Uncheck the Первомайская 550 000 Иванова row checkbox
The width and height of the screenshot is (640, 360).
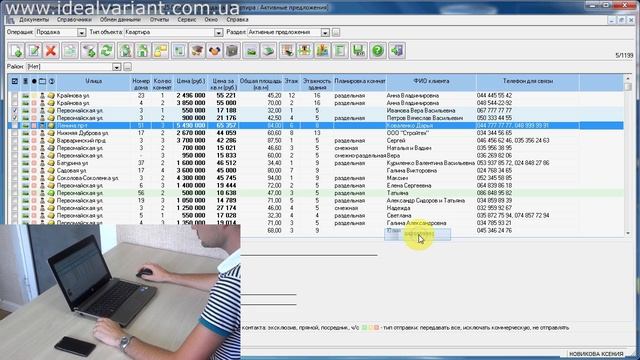15,111
